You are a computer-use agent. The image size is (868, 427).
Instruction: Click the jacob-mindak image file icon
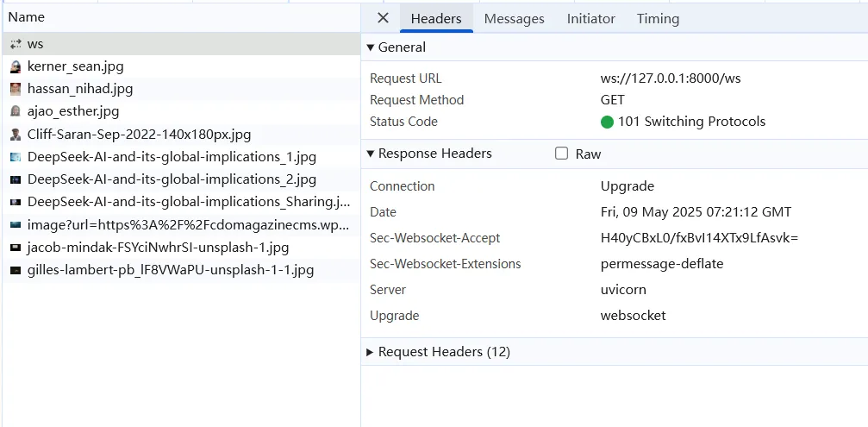pos(16,248)
